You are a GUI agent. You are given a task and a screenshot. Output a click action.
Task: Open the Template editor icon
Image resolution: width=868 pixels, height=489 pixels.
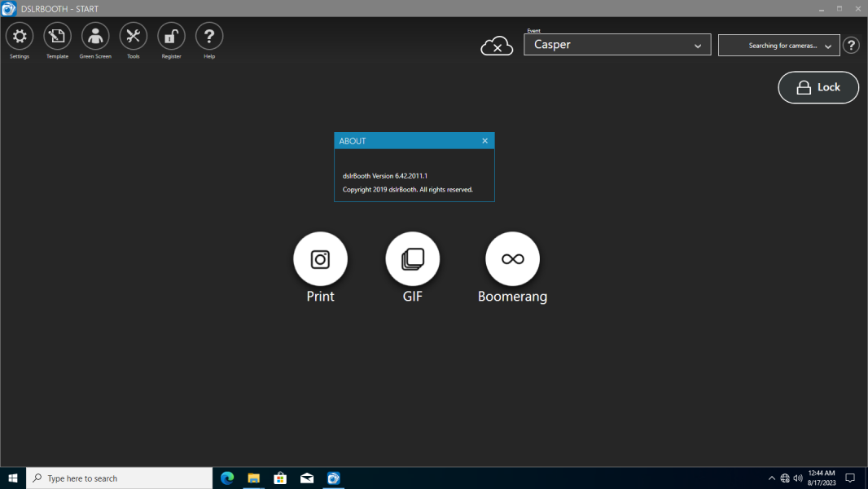[58, 37]
